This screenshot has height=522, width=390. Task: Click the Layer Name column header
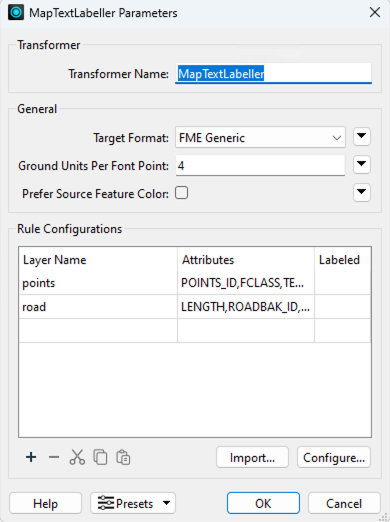coord(98,260)
